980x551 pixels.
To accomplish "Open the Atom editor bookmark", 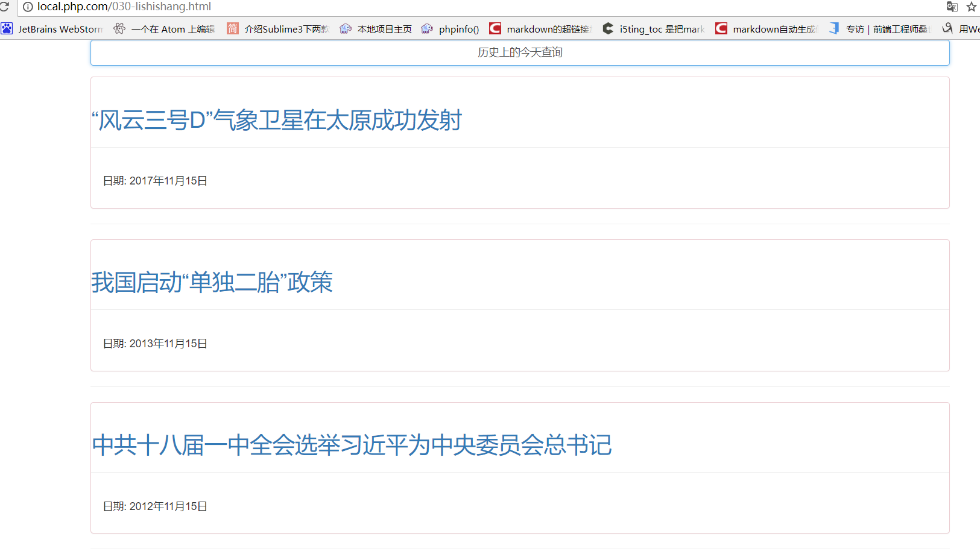I will (x=165, y=29).
